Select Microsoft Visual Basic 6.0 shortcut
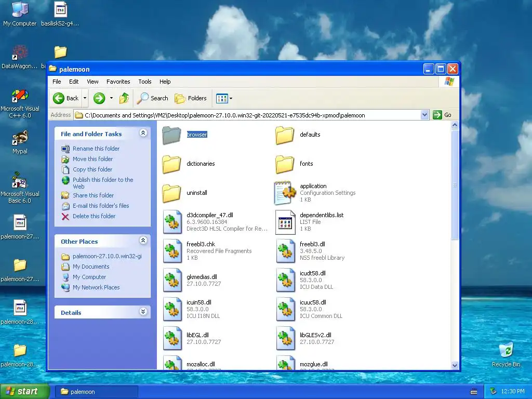The height and width of the screenshot is (399, 532). (20, 187)
